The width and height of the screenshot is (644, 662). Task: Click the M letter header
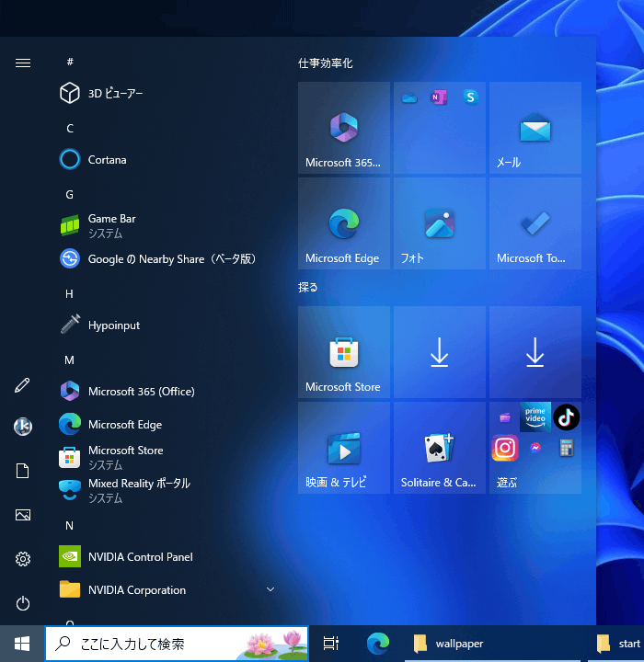(x=69, y=360)
